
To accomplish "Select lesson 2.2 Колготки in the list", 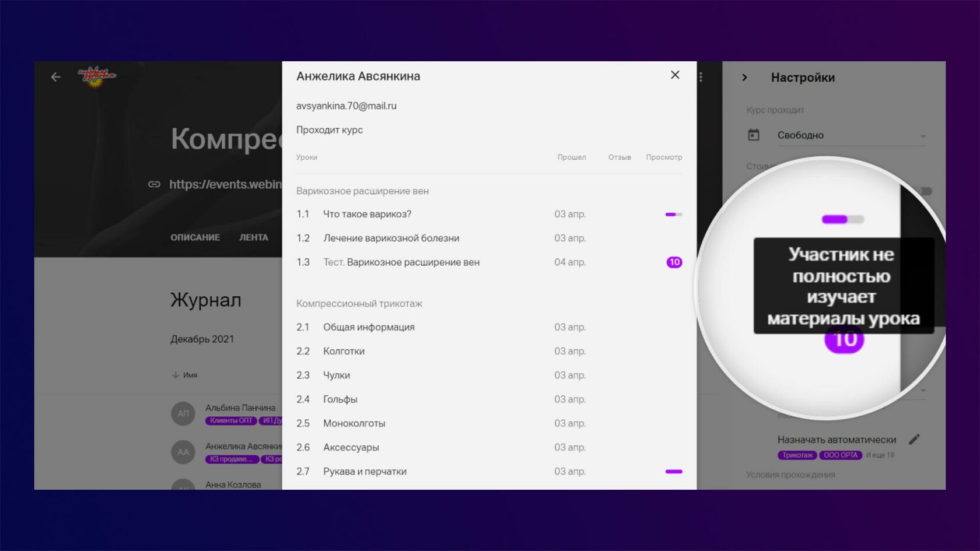I will pyautogui.click(x=344, y=351).
